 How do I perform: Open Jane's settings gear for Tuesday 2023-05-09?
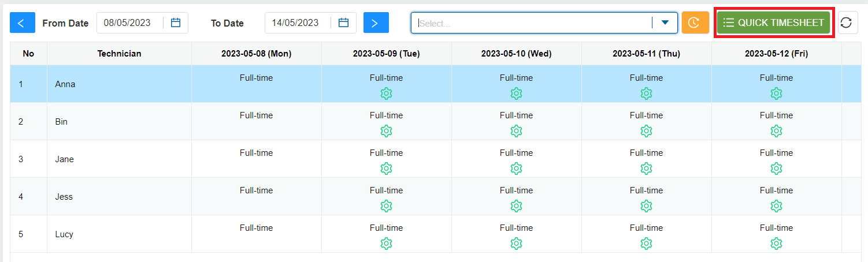pos(387,169)
